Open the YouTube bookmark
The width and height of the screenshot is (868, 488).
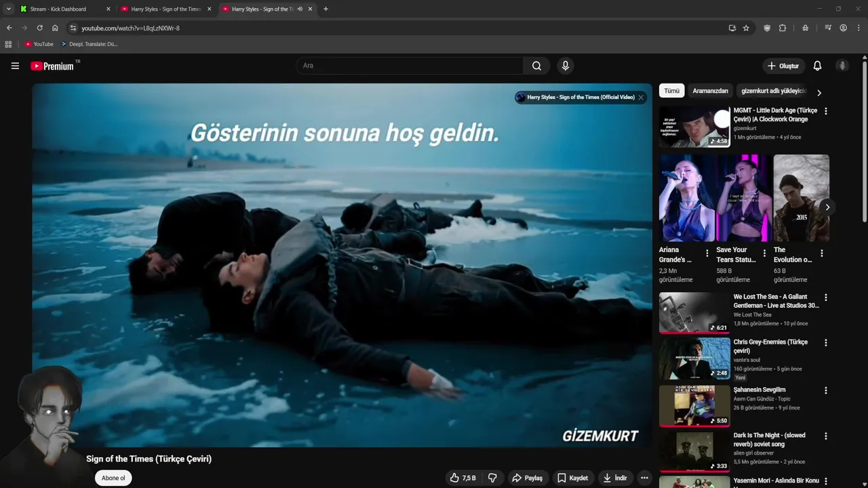click(x=39, y=44)
